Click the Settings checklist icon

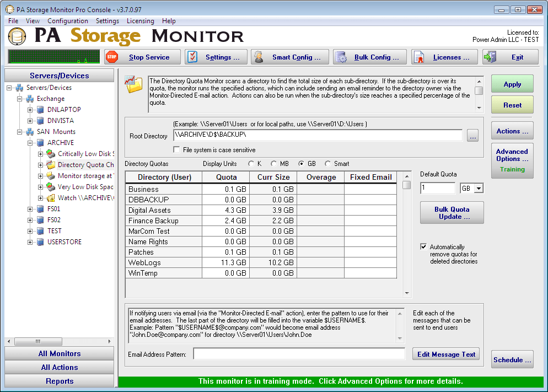coord(192,57)
